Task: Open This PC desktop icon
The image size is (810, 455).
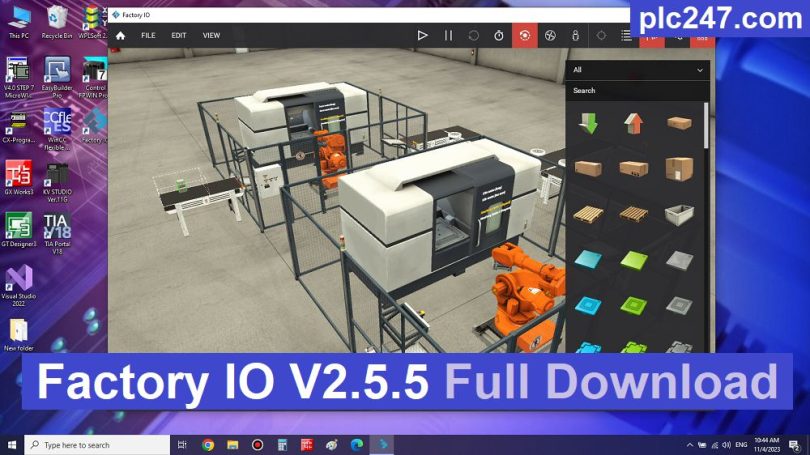Action: [19, 22]
